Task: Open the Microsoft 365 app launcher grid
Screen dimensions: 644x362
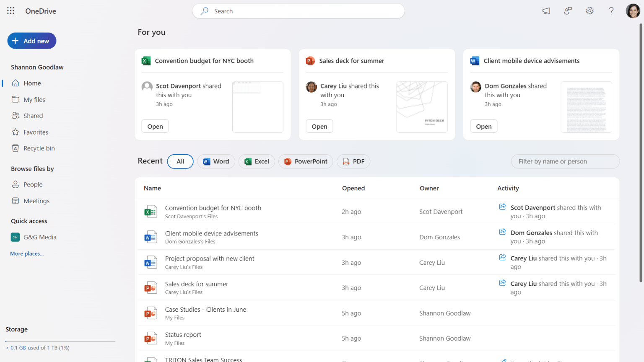Action: pos(10,11)
